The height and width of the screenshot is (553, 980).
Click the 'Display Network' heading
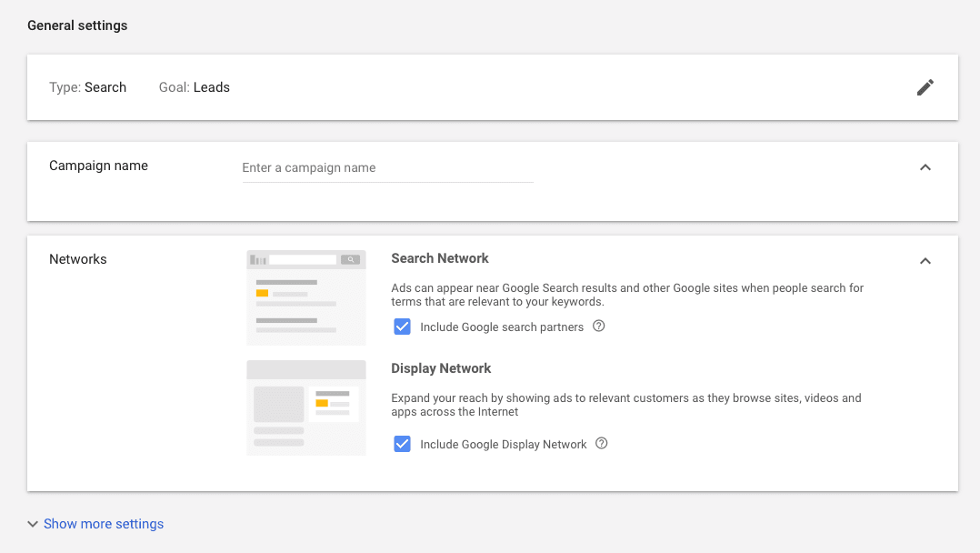(441, 368)
